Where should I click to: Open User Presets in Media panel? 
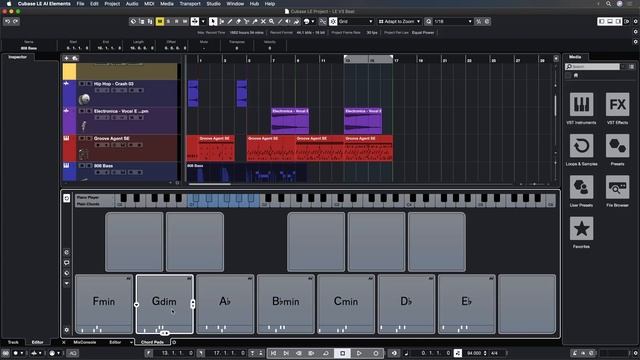pyautogui.click(x=581, y=187)
